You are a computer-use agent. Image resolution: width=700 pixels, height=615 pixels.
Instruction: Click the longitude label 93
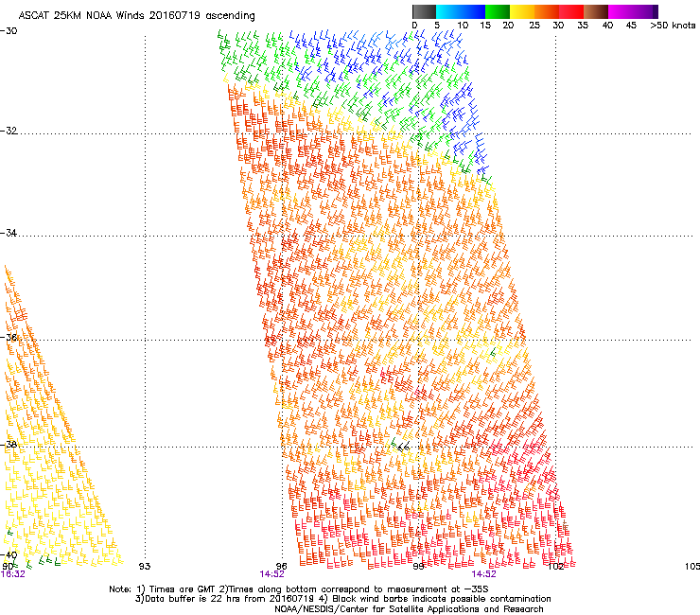[145, 567]
